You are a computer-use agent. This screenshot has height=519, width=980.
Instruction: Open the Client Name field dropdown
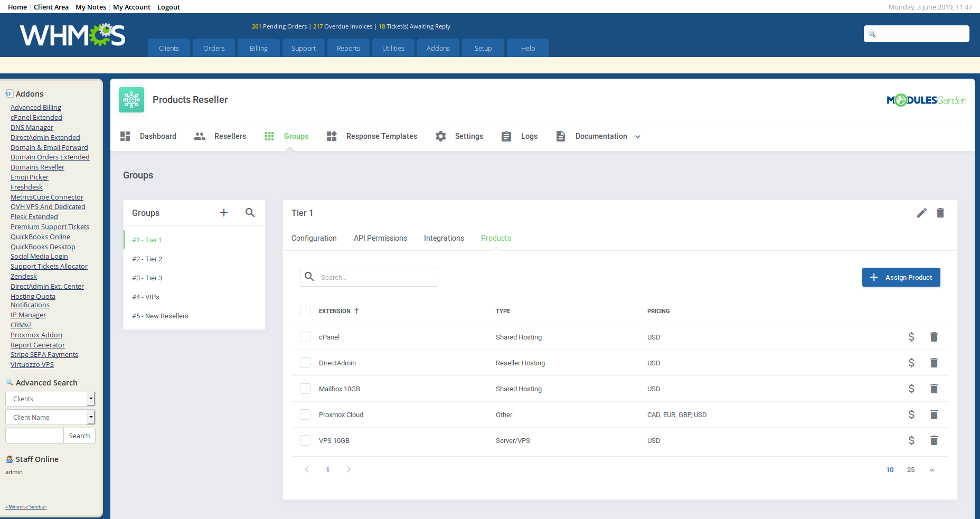click(50, 417)
